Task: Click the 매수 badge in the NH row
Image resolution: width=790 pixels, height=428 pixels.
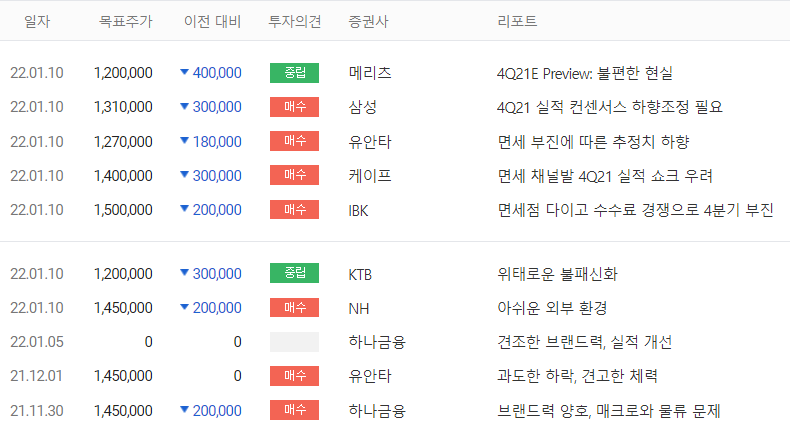Action: [294, 307]
